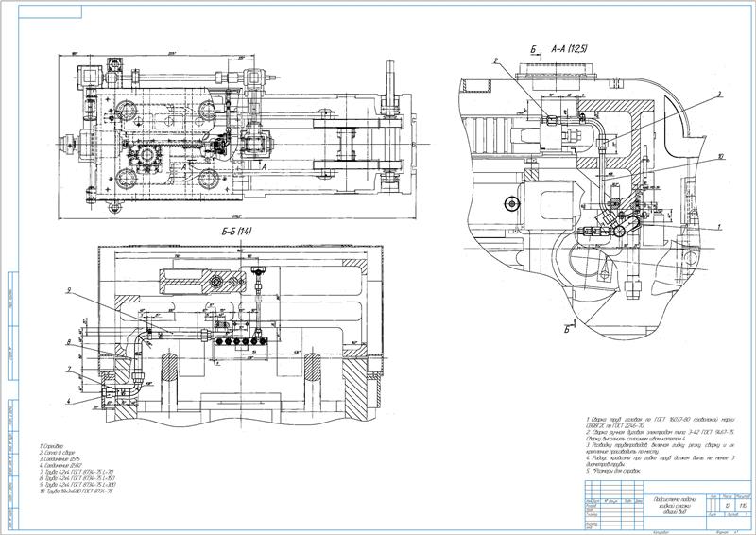This screenshot has height=535, width=756.
Task: Click technical note 5 "Размеры для справок"
Action: tap(613, 471)
